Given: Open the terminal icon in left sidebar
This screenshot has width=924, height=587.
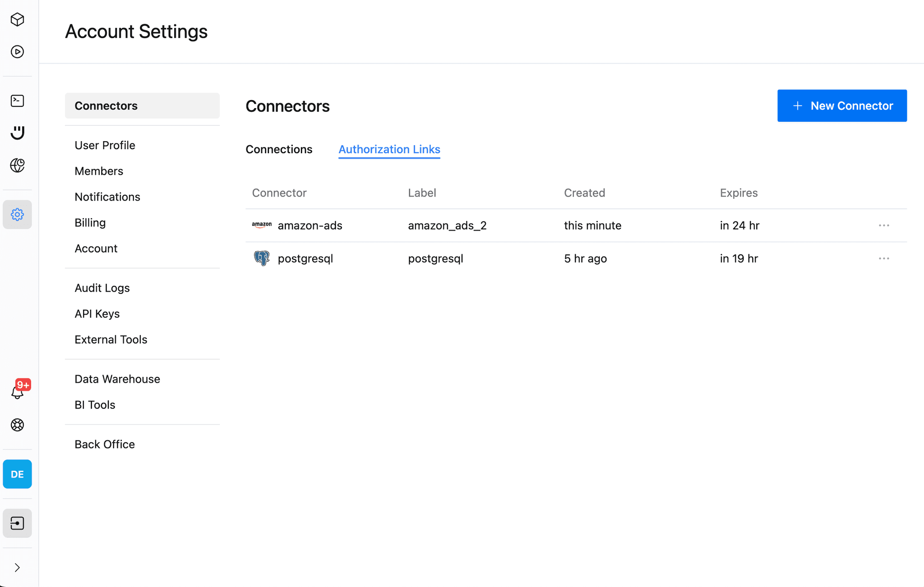Looking at the screenshot, I should (17, 101).
